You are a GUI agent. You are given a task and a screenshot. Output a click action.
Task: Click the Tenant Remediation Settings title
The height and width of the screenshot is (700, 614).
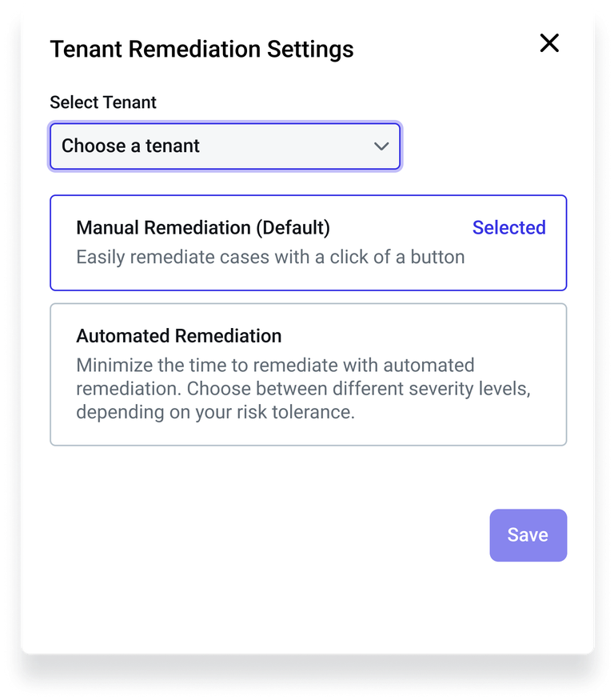201,49
